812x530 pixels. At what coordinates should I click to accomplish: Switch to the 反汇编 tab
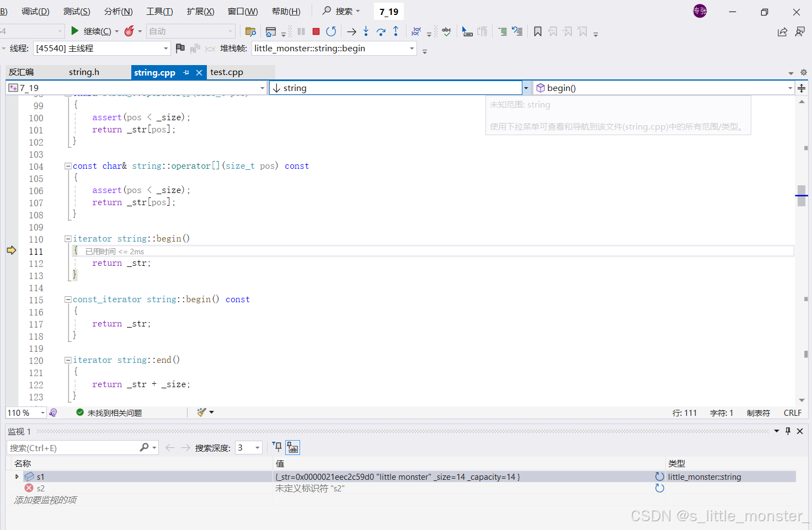21,72
